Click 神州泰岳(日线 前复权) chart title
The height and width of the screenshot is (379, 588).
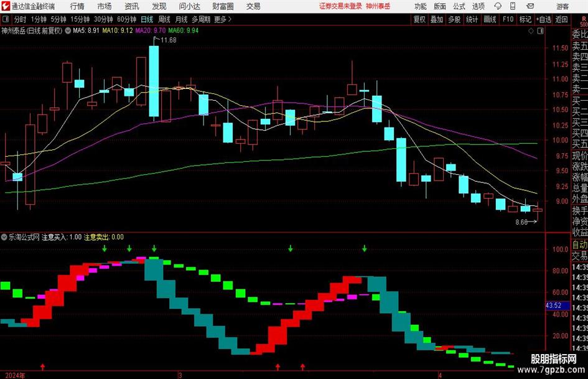(32, 30)
